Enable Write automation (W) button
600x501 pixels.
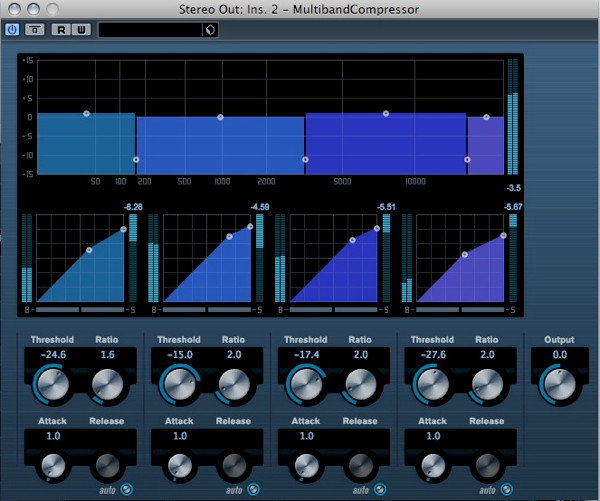coord(79,30)
